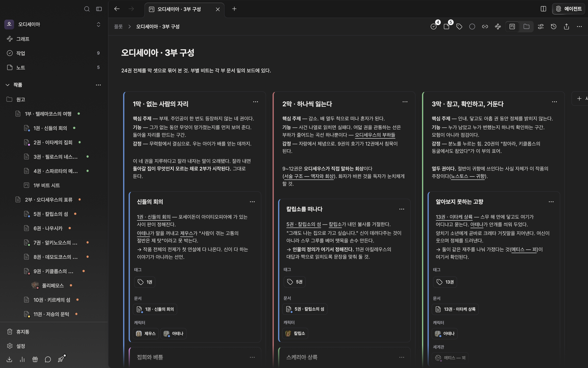Image resolution: width=588 pixels, height=368 pixels.
Task: Select the 원고 folder
Action: (x=54, y=99)
